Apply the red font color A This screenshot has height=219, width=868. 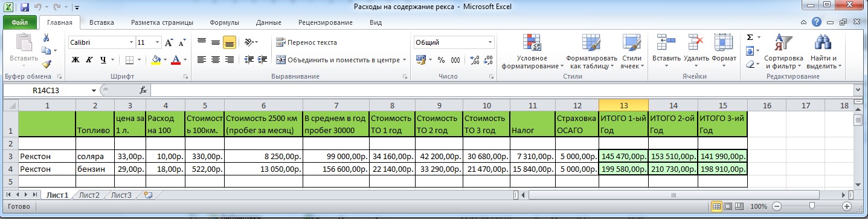click(x=175, y=59)
